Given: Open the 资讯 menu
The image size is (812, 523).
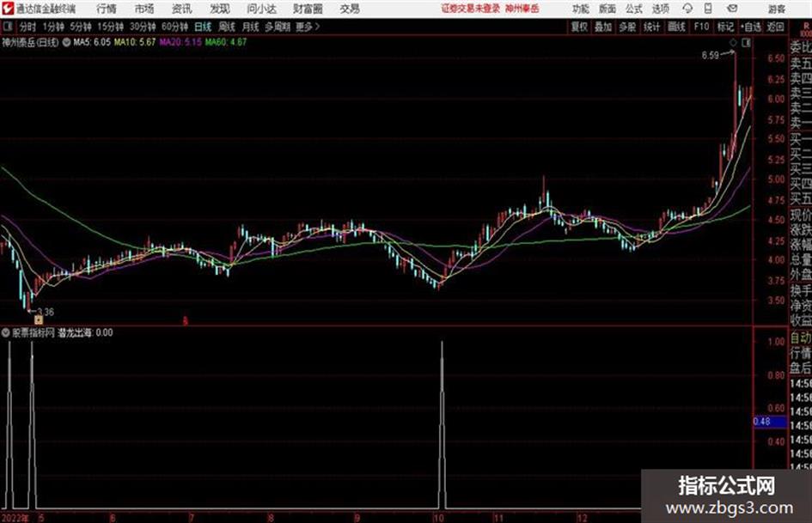Looking at the screenshot, I should pyautogui.click(x=182, y=9).
